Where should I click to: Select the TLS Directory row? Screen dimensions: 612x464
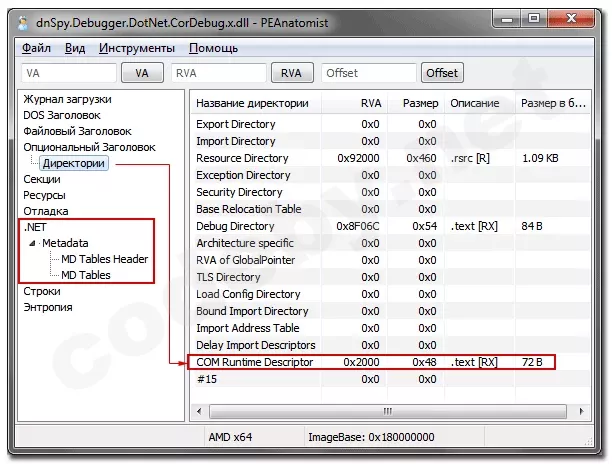pyautogui.click(x=390, y=277)
